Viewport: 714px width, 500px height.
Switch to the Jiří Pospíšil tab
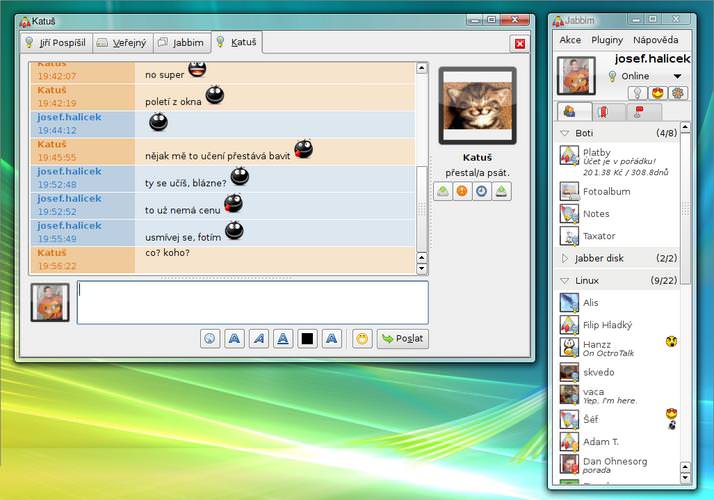(56, 43)
